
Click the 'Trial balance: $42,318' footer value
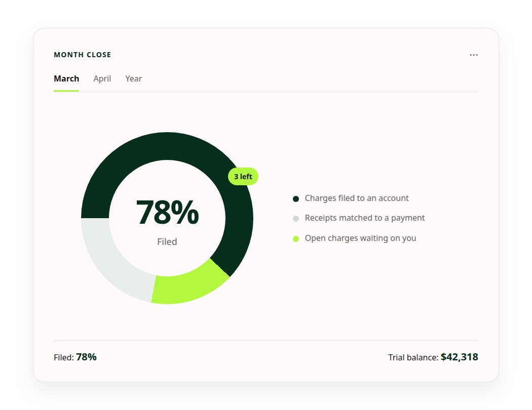433,357
